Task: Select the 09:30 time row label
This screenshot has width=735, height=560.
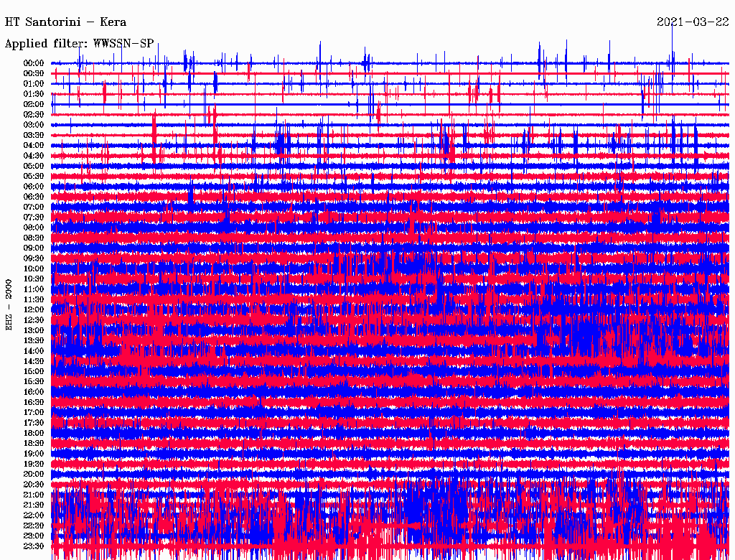Action: click(x=34, y=258)
